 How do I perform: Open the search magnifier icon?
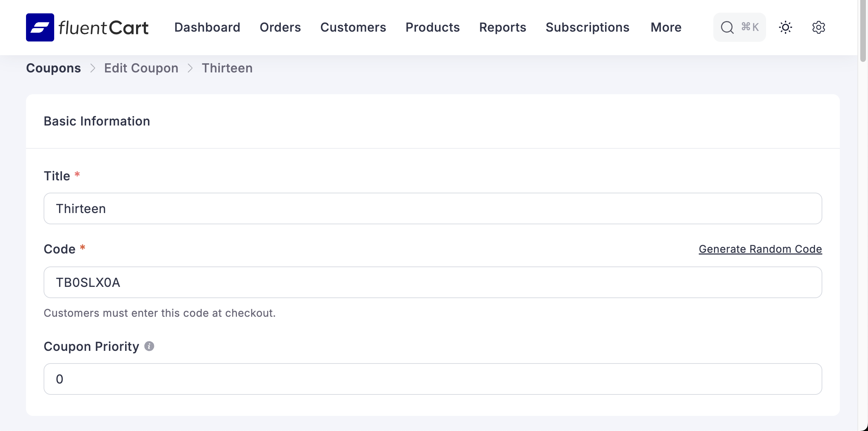pyautogui.click(x=727, y=27)
